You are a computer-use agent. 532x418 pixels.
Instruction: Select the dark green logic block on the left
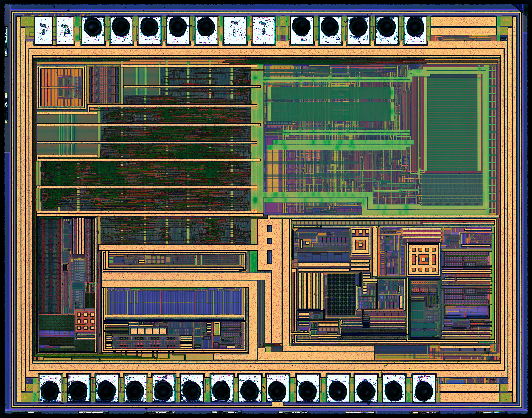(146, 186)
